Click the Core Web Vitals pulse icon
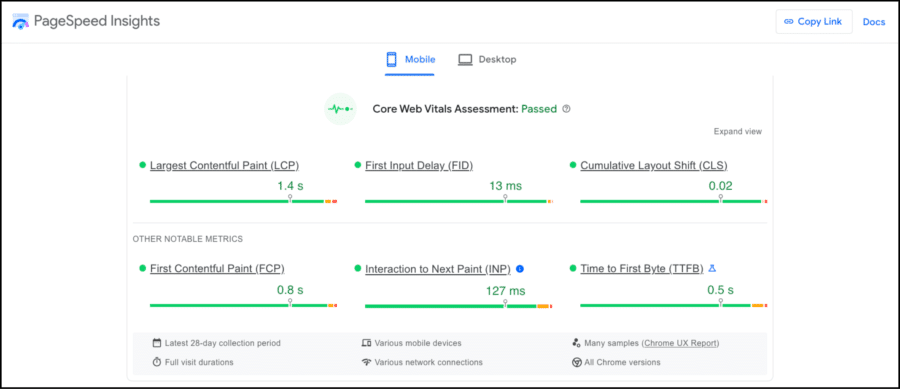This screenshot has height=389, width=900. [x=340, y=108]
